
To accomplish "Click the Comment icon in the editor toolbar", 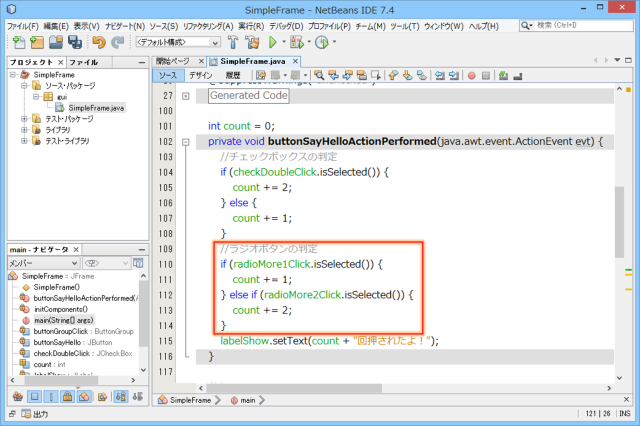I will pos(504,75).
